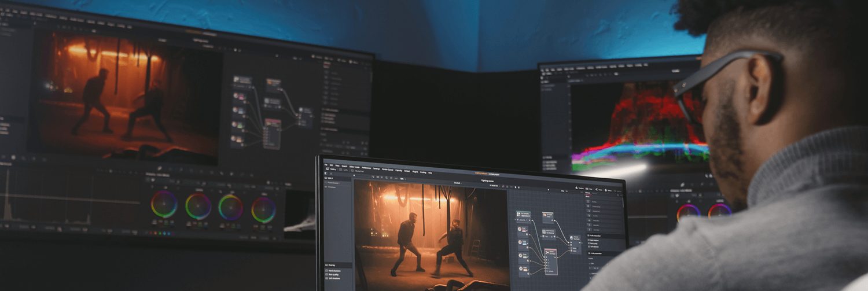Adjust the left color wheel on right monitor

tap(689, 212)
